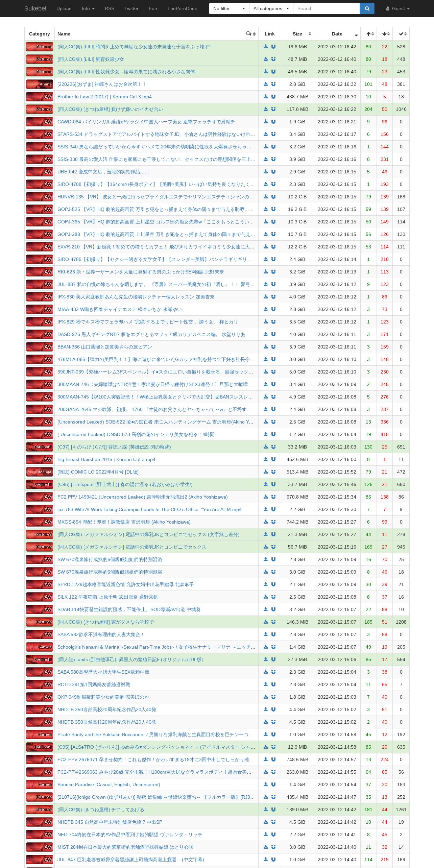The height and width of the screenshot is (868, 434).
Task: Sort by seeders up-arrow column
Action: coord(369,34)
